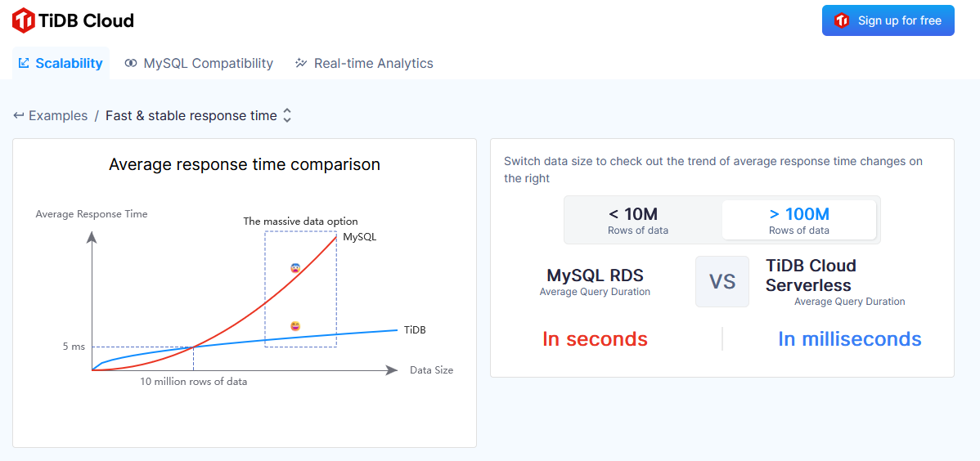This screenshot has height=461, width=980.
Task: Expand the example selector up-down chevron
Action: [287, 115]
